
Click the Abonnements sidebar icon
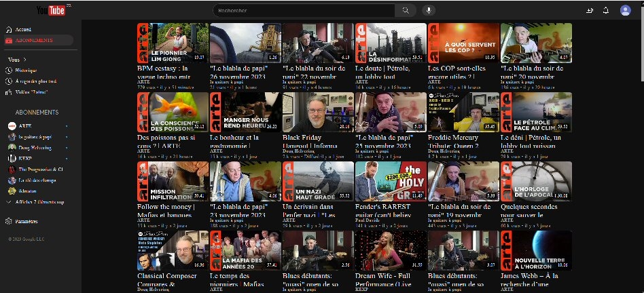(x=9, y=41)
